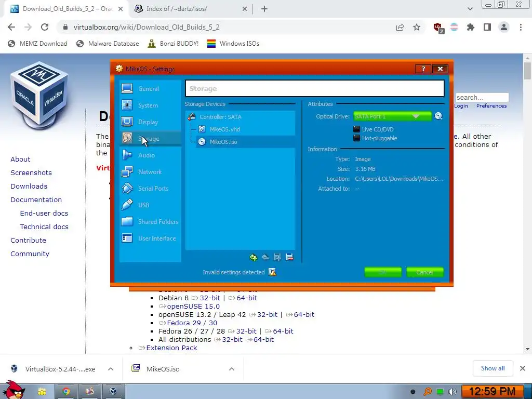
Task: Click the choose optical disk file icon
Action: 438,116
